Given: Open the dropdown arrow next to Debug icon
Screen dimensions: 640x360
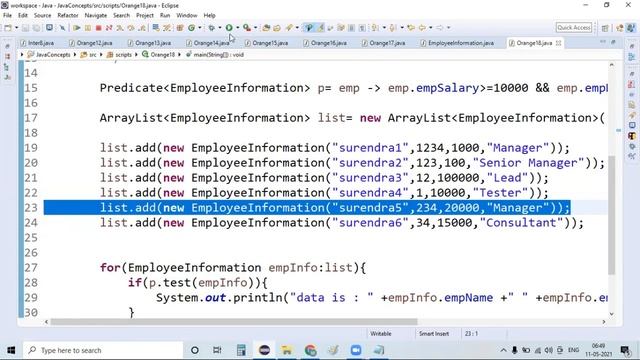Looking at the screenshot, I should (220, 28).
